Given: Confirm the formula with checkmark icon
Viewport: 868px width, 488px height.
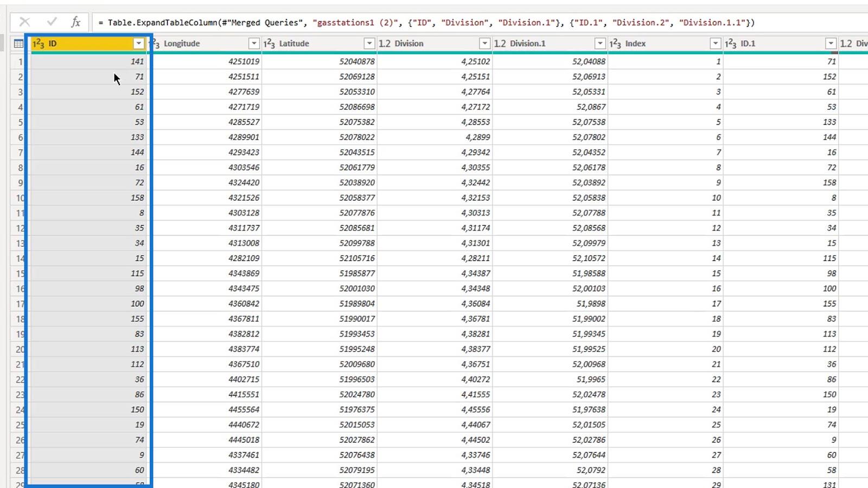Looking at the screenshot, I should [x=52, y=22].
